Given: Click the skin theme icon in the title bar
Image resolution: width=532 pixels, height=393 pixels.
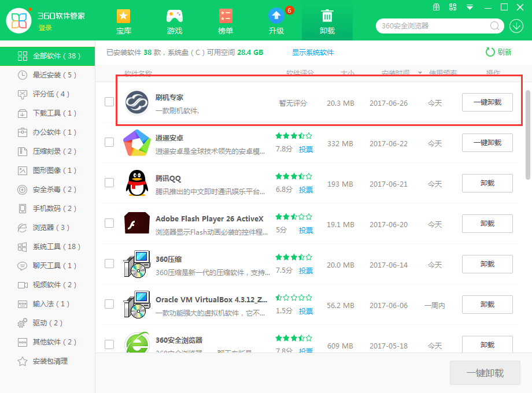Looking at the screenshot, I should [454, 8].
